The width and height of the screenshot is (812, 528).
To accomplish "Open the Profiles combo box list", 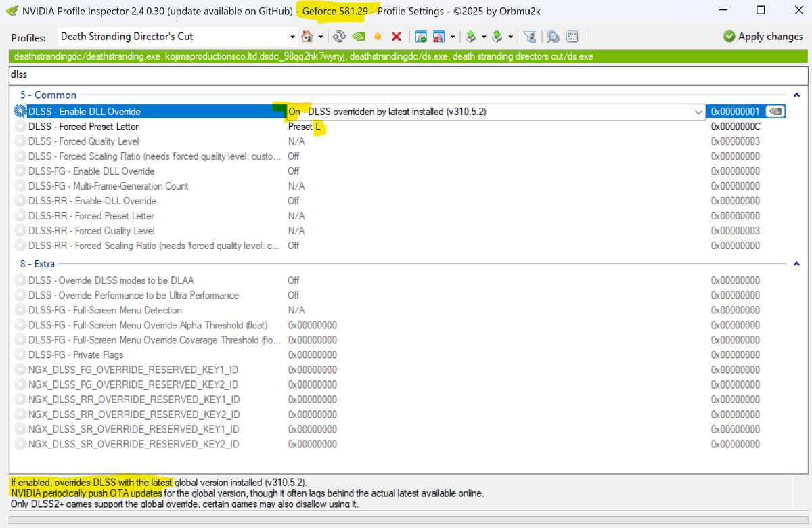I will click(x=293, y=37).
